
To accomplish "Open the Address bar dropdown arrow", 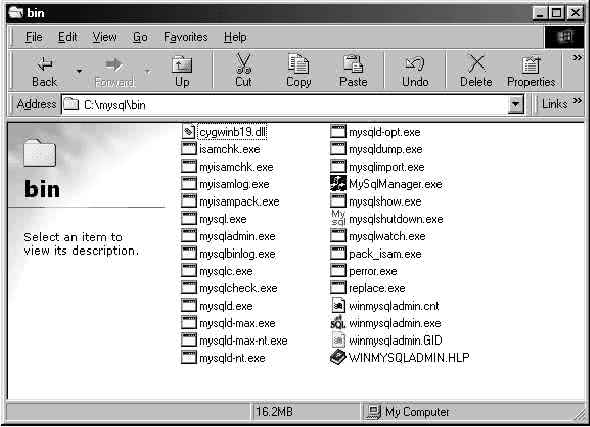I will (515, 104).
